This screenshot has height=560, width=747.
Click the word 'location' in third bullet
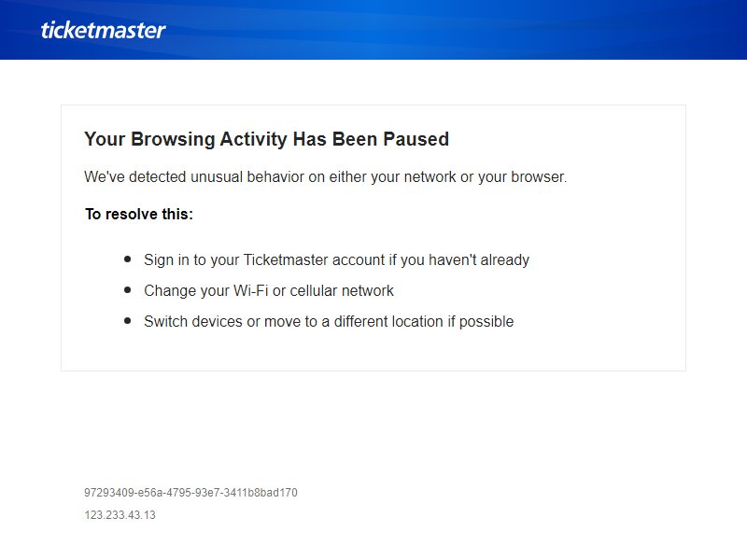tap(417, 321)
